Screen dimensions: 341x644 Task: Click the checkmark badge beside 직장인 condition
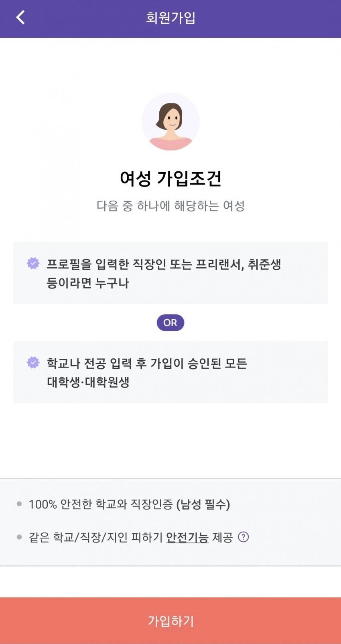click(x=33, y=264)
